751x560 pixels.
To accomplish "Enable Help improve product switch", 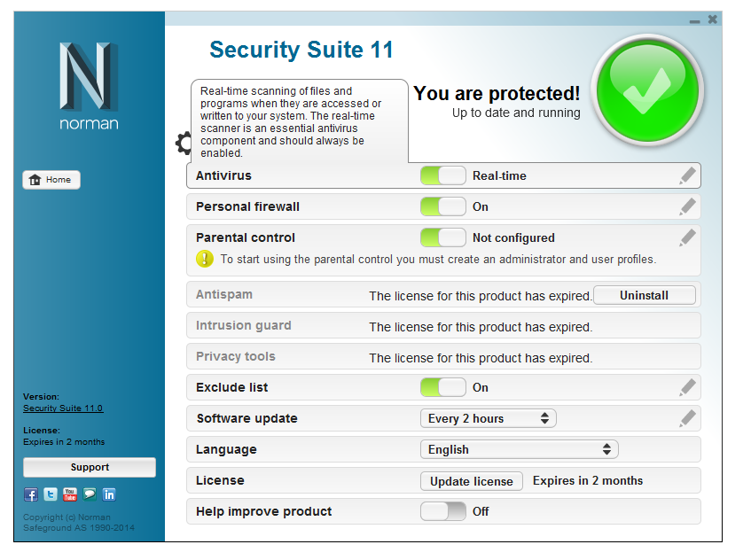I will 442,511.
